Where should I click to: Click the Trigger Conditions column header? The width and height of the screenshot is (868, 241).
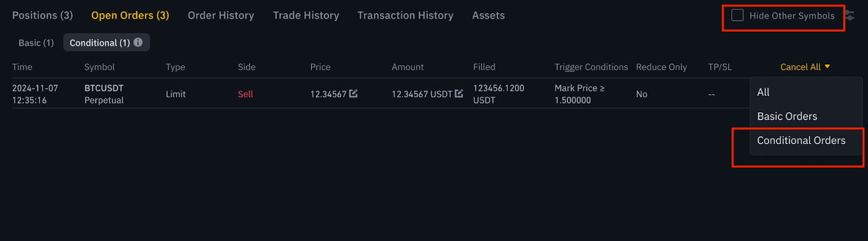[x=591, y=67]
